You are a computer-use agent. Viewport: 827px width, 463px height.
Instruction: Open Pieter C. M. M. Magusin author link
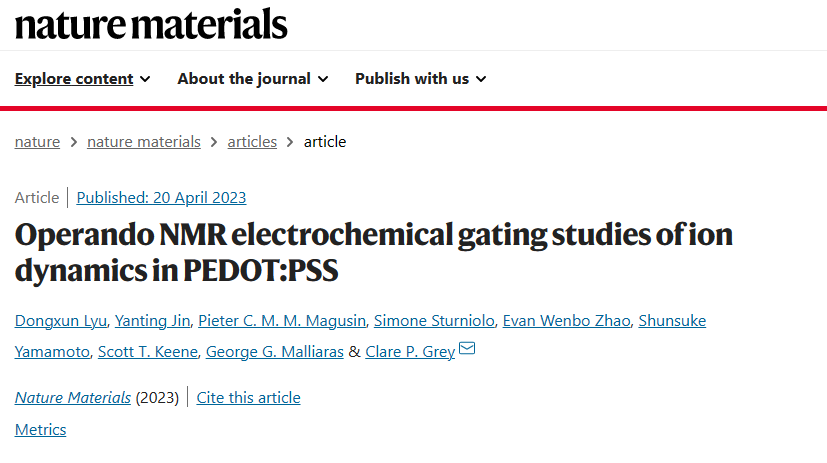coord(282,321)
